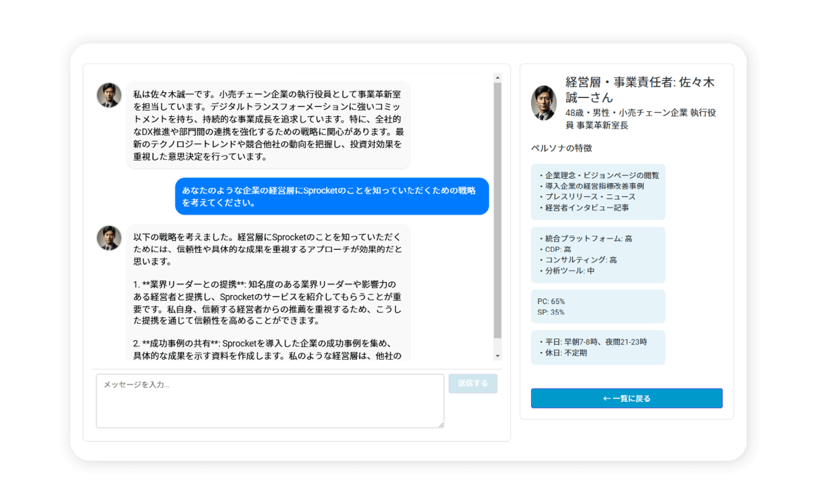This screenshot has width=817, height=504.
Task: Click the text プレスリリース・ニュース
Action: (590, 197)
